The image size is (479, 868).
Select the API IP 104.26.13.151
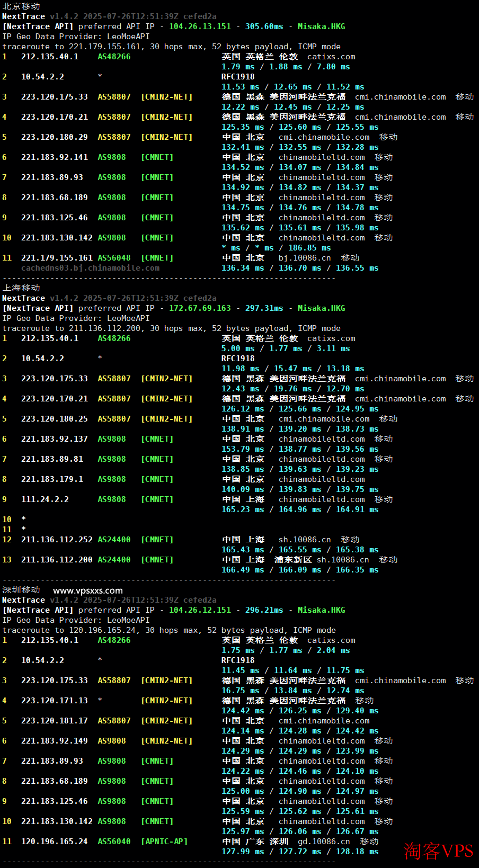[200, 26]
